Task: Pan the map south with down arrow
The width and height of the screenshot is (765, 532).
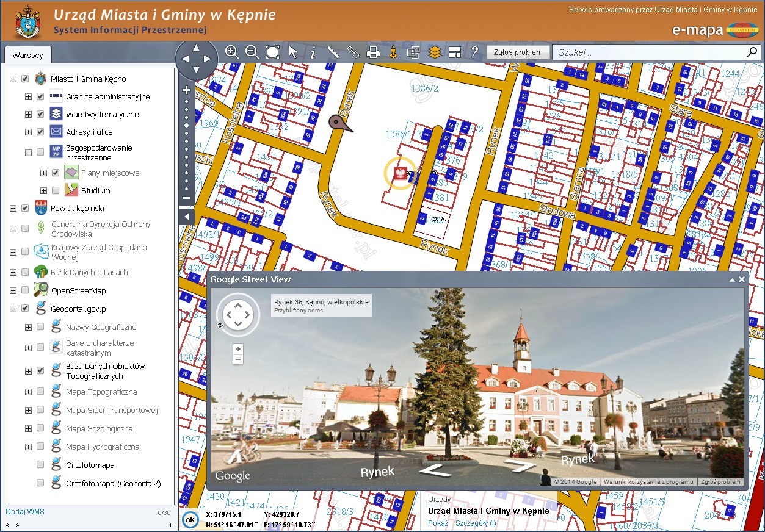Action: pyautogui.click(x=196, y=71)
